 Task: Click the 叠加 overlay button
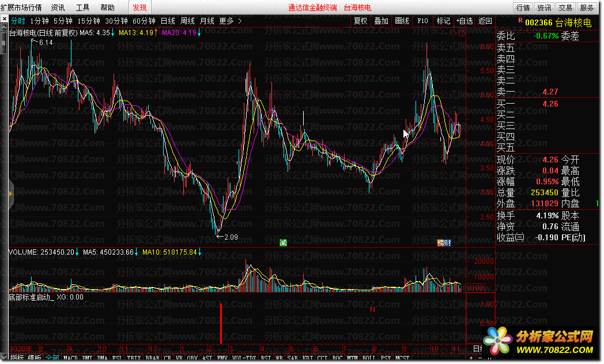pos(382,21)
